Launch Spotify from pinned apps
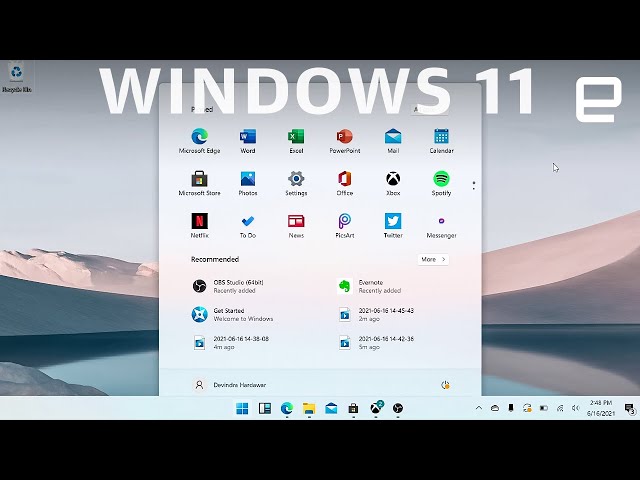 441,183
